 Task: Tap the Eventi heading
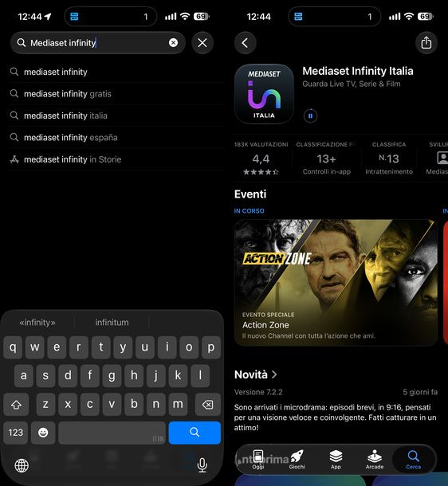250,194
